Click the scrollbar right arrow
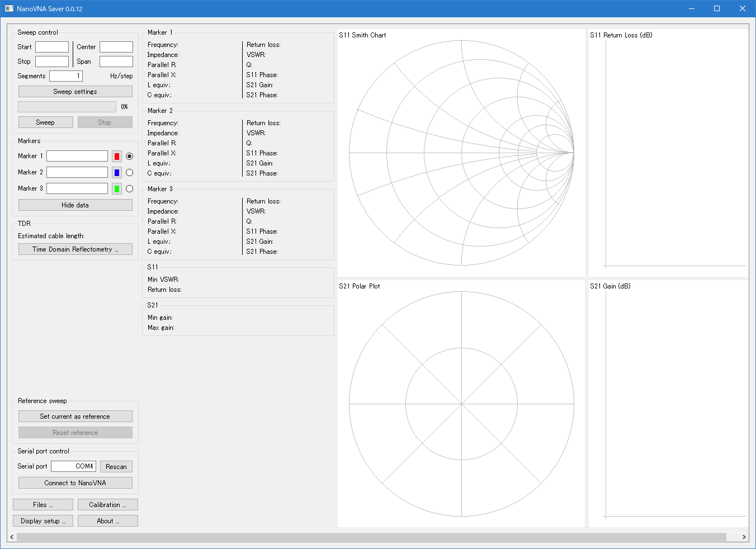Viewport: 756px width, 549px height. click(744, 537)
